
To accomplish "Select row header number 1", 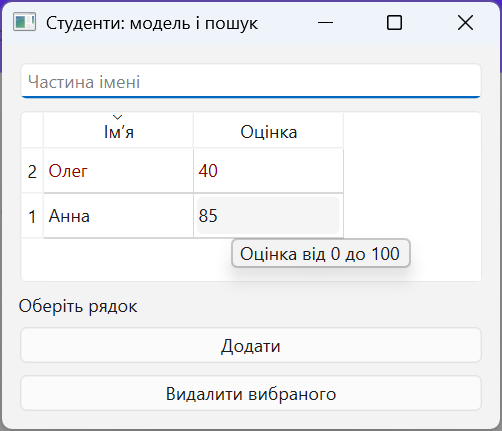I will pos(32,216).
